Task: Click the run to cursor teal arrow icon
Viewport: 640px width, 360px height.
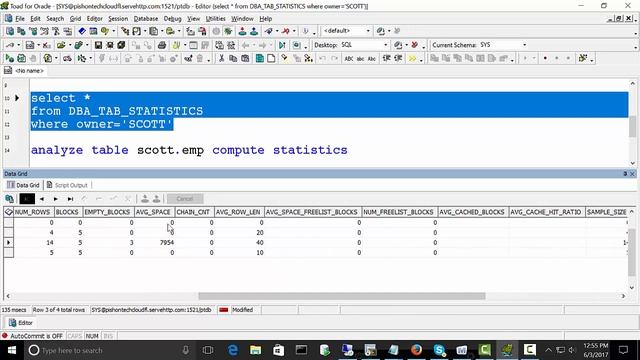Action: coord(282,45)
